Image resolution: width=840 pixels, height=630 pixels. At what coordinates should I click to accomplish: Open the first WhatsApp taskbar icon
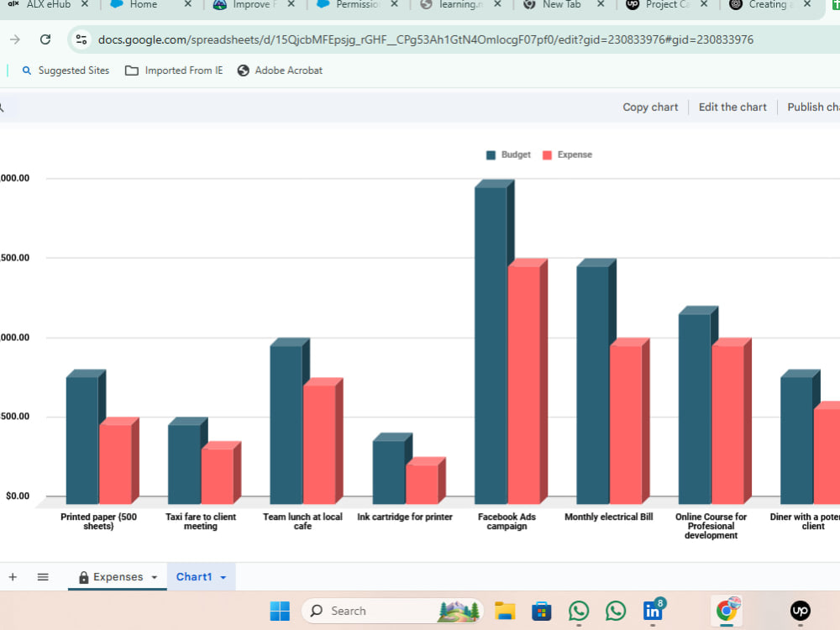point(579,611)
